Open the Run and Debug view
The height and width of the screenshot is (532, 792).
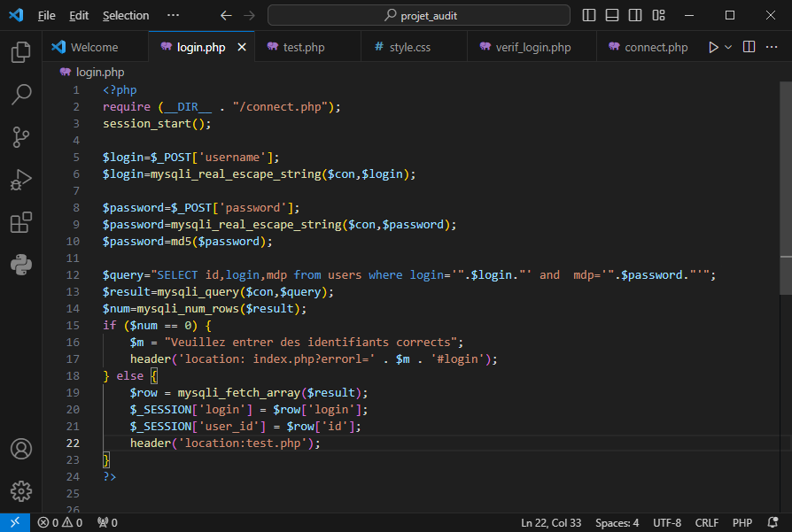click(20, 180)
